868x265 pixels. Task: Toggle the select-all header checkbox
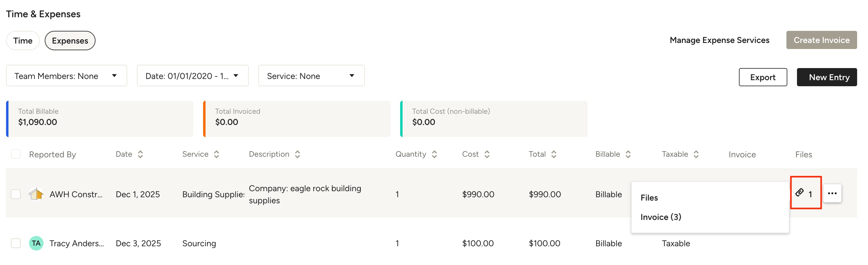coord(16,154)
